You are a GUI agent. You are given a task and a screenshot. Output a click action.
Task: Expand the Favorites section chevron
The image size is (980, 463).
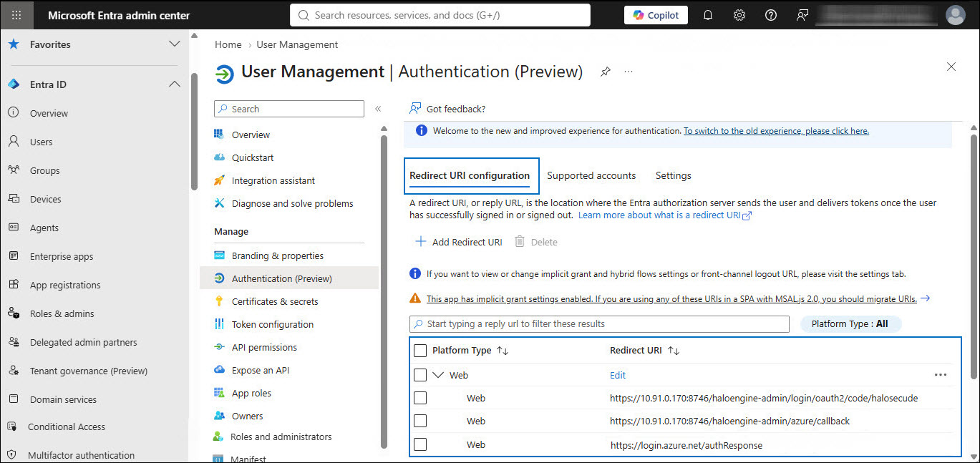point(174,44)
